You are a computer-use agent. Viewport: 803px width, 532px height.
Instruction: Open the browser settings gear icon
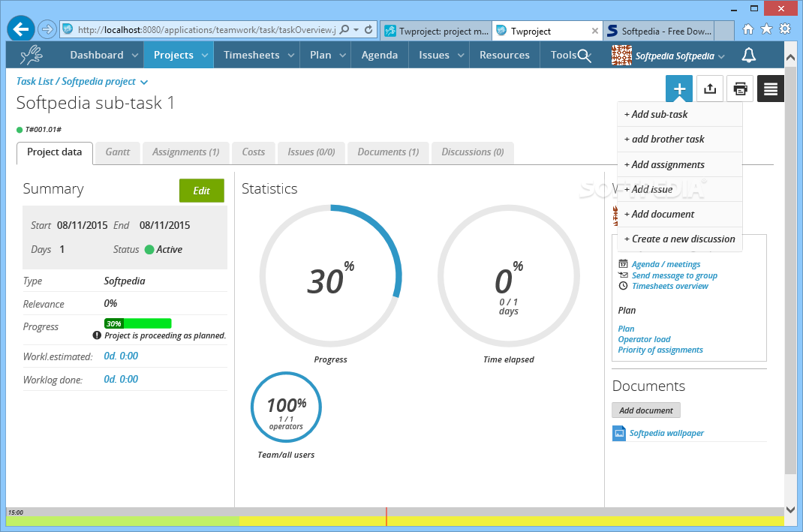(x=784, y=29)
